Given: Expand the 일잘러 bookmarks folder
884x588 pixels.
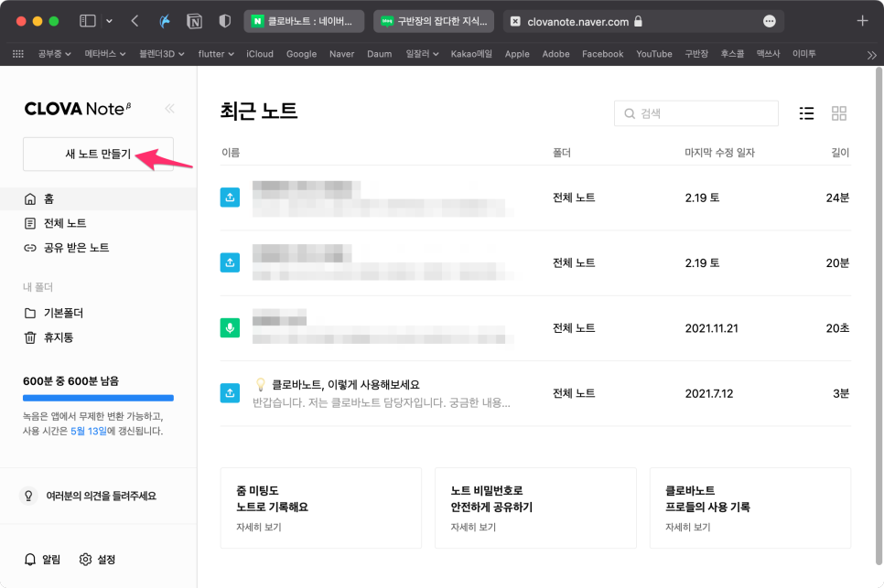Looking at the screenshot, I should [x=422, y=54].
